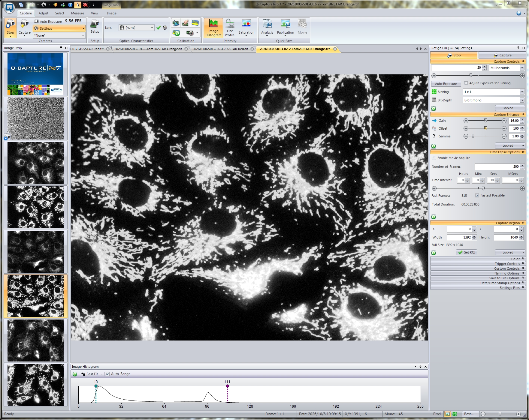
Task: Expand the Trigger Controls section
Action: [x=478, y=264]
